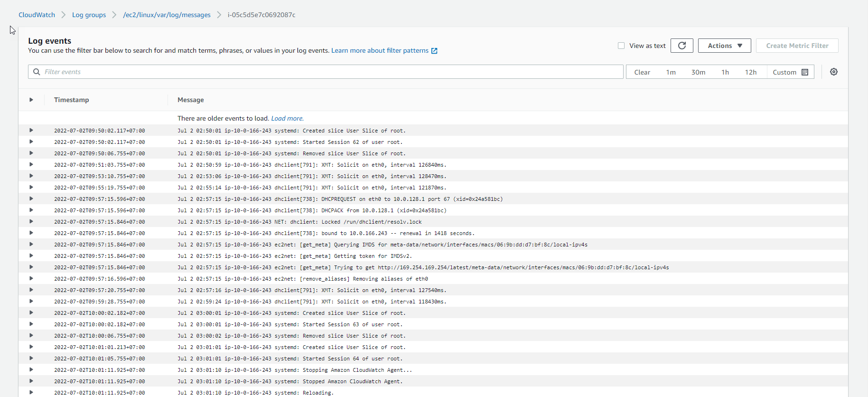Click the calendar icon in Custom range
868x397 pixels.
805,72
